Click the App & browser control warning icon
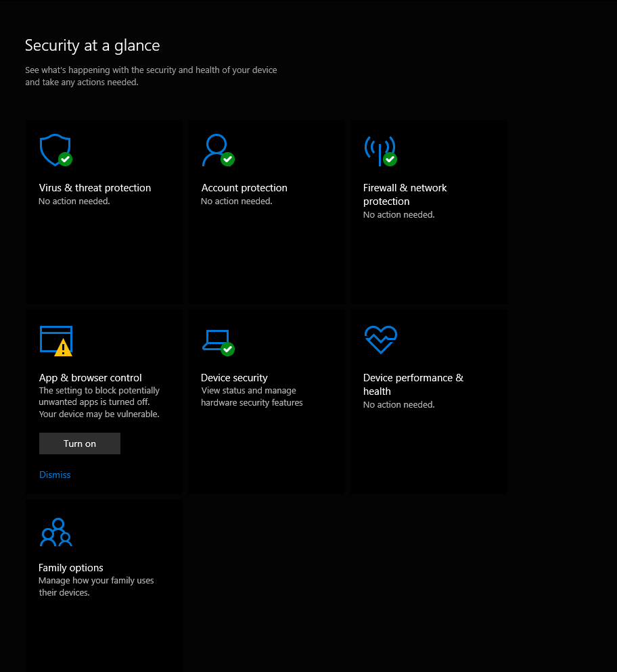Viewport: 617px width, 672px height. [55, 340]
